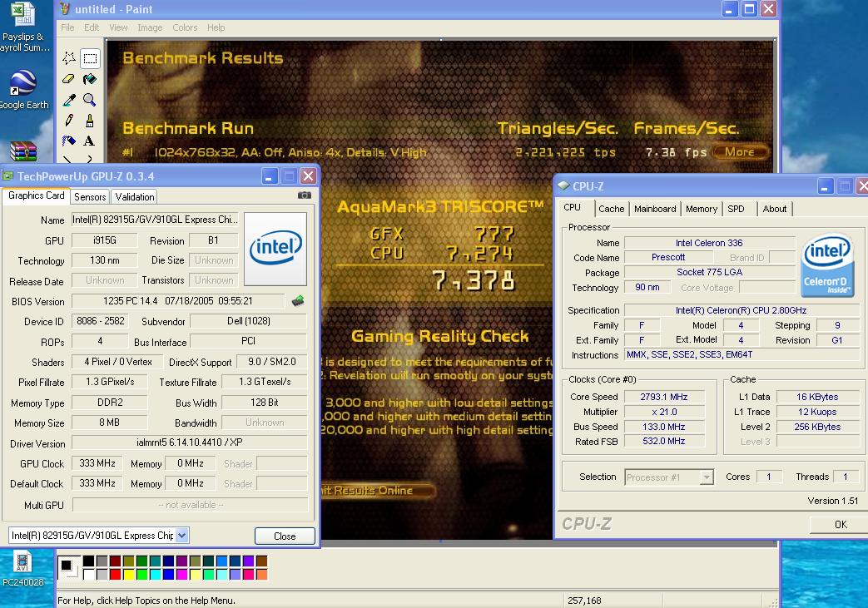Switch to the Cache tab in CPU-Z
The height and width of the screenshot is (608, 868).
611,209
